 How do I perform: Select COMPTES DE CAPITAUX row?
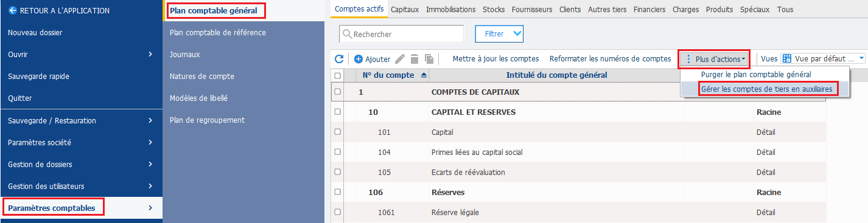[476, 92]
